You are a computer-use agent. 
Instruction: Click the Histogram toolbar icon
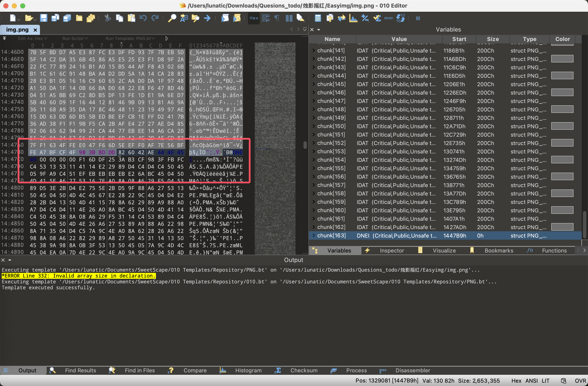click(x=353, y=18)
